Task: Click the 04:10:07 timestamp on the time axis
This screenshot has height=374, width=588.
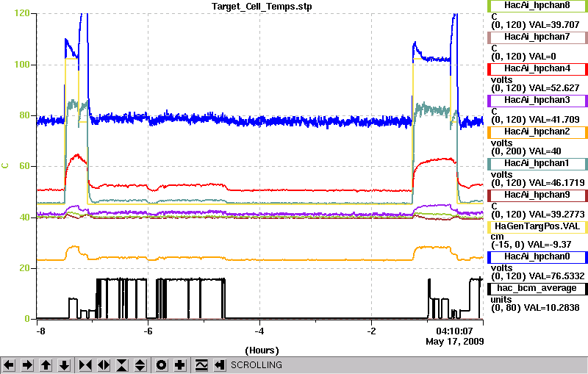Action: tap(454, 331)
